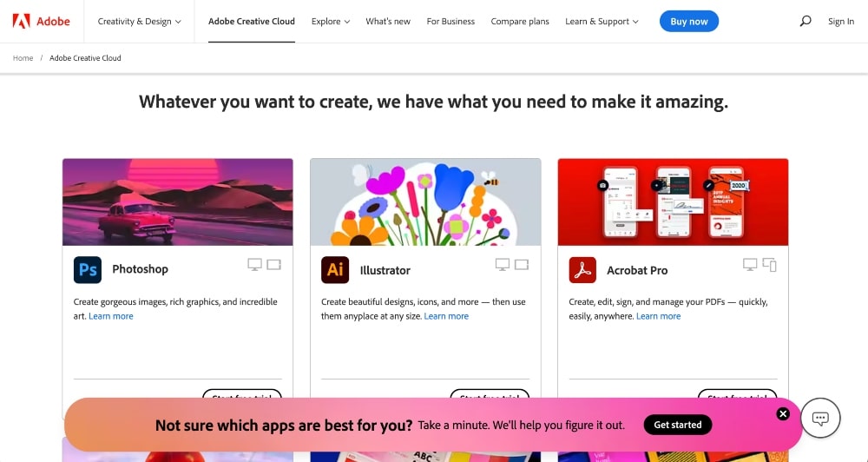Click the Photoshop product title

140,269
